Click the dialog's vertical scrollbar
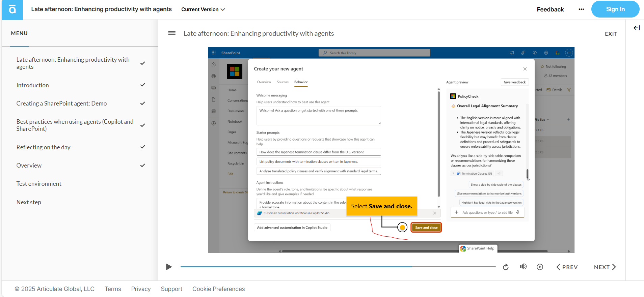644x297 pixels. (x=439, y=144)
